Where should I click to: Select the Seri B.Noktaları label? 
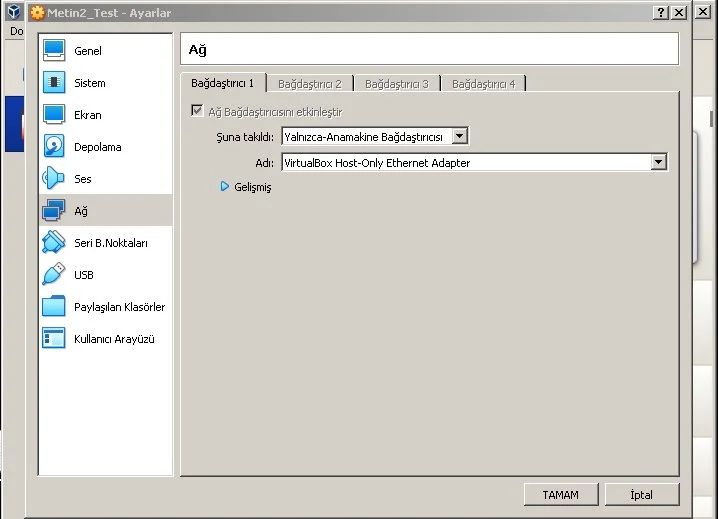click(111, 243)
